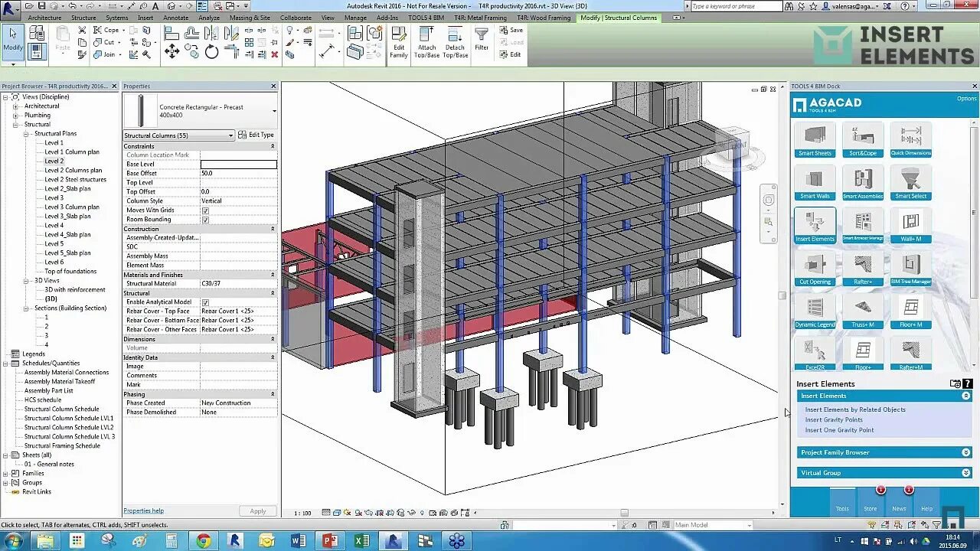
Task: Open Wall+ M tool
Action: coord(911,226)
